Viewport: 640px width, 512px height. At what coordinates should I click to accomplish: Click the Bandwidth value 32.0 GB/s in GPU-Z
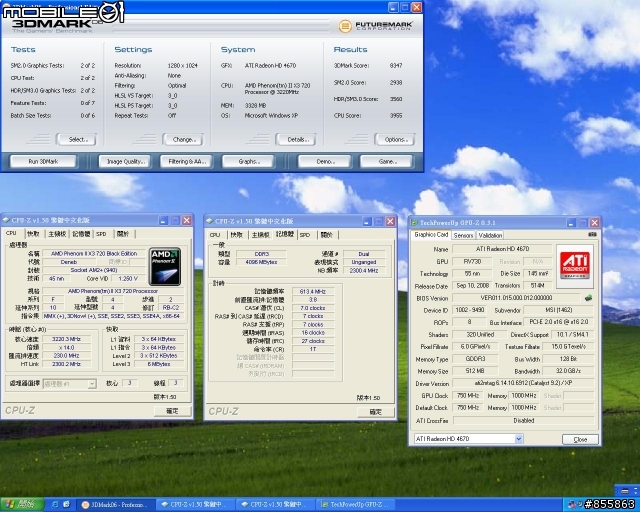point(568,371)
